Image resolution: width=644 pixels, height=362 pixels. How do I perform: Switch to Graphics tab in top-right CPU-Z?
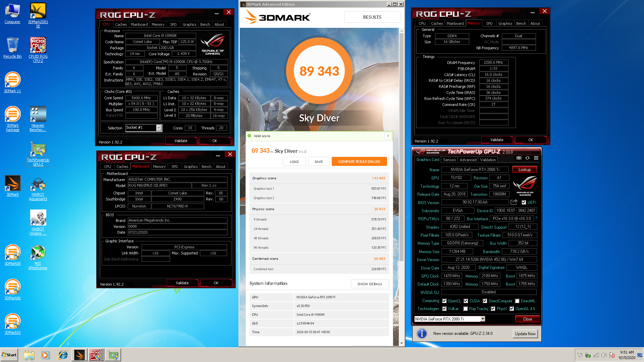coord(505,23)
